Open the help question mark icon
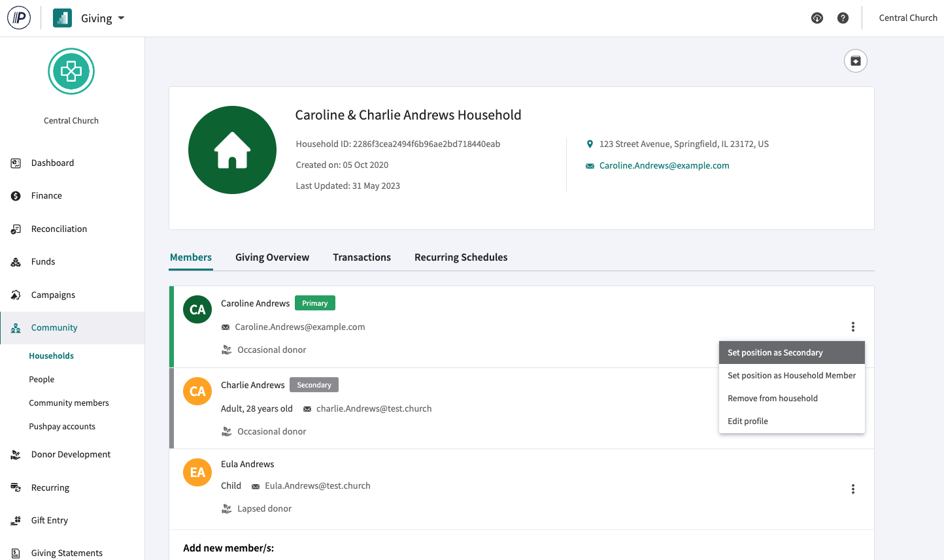This screenshot has width=944, height=560. tap(843, 18)
